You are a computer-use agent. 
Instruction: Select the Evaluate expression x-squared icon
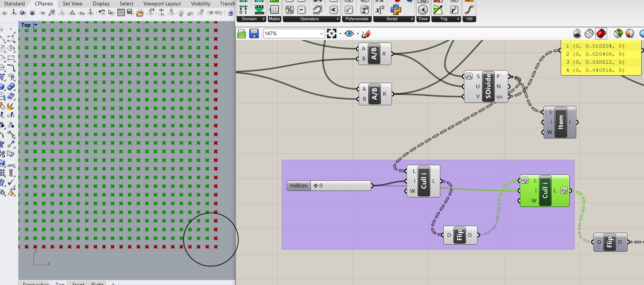380,10
